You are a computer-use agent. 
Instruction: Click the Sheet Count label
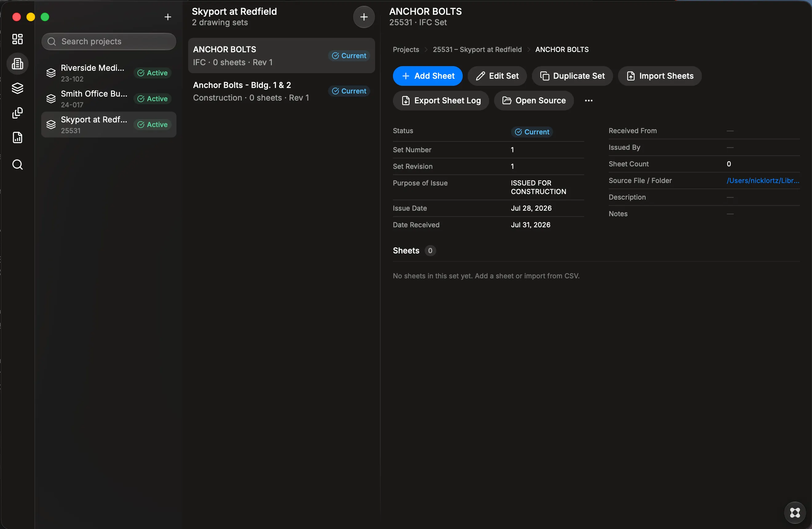(628, 164)
